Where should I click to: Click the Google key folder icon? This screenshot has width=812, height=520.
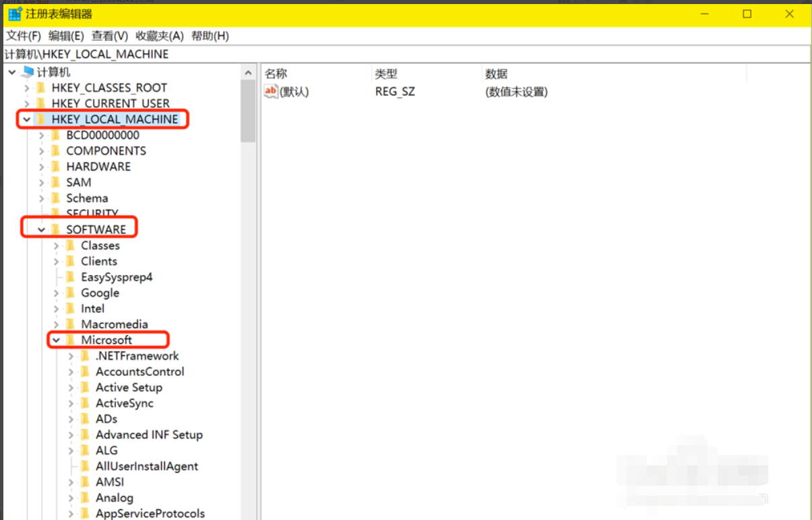[71, 293]
